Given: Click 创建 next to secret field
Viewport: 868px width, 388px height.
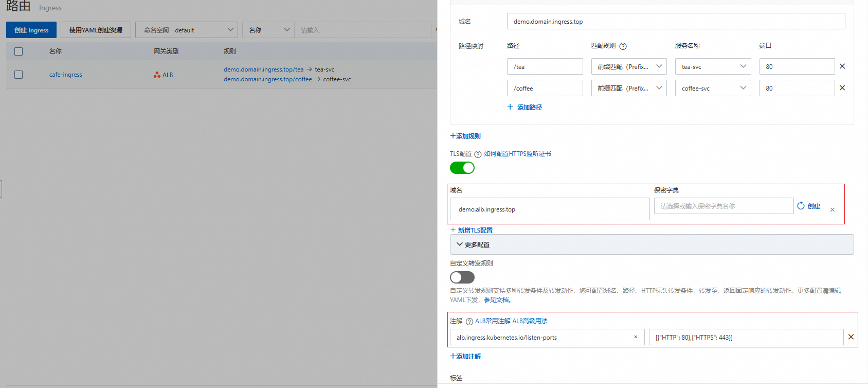Looking at the screenshot, I should pyautogui.click(x=814, y=206).
